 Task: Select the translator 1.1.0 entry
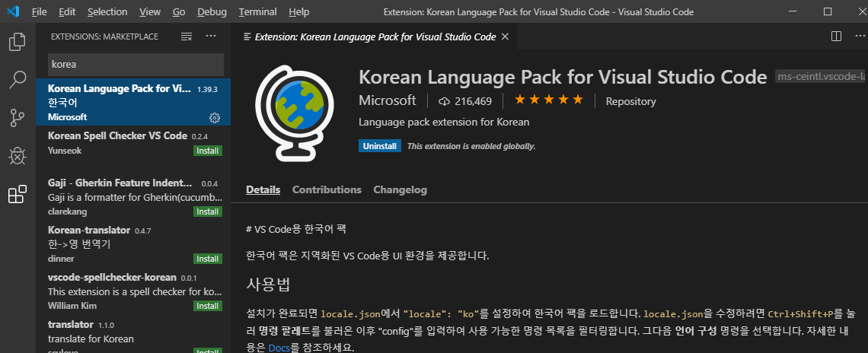[133, 334]
